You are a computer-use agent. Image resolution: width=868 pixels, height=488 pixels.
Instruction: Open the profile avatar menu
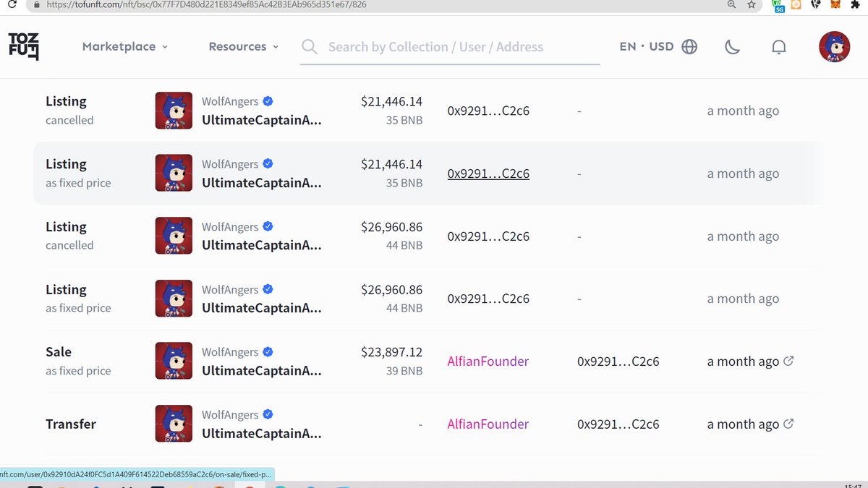pos(835,46)
